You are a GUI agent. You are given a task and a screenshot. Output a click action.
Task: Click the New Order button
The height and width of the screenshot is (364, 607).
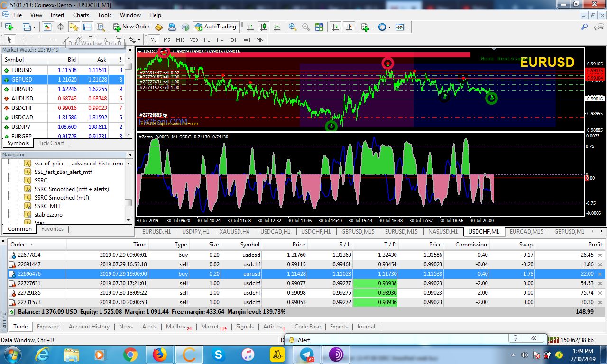(132, 27)
